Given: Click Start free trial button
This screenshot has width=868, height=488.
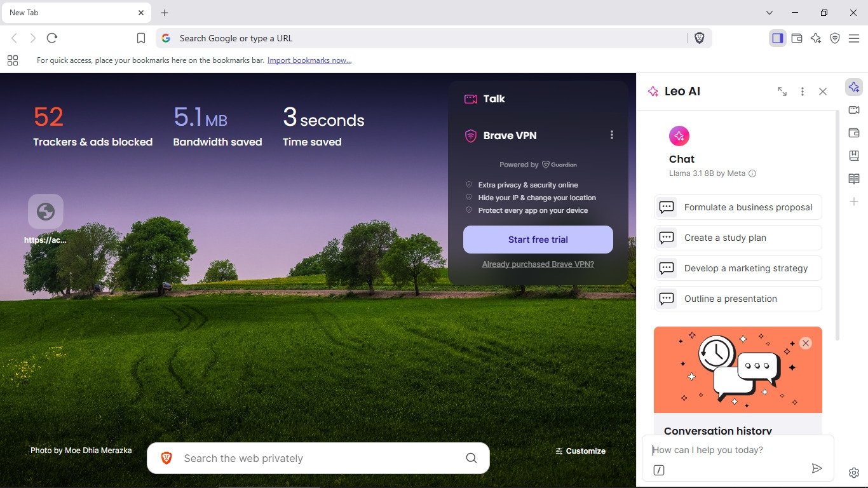Looking at the screenshot, I should 538,240.
